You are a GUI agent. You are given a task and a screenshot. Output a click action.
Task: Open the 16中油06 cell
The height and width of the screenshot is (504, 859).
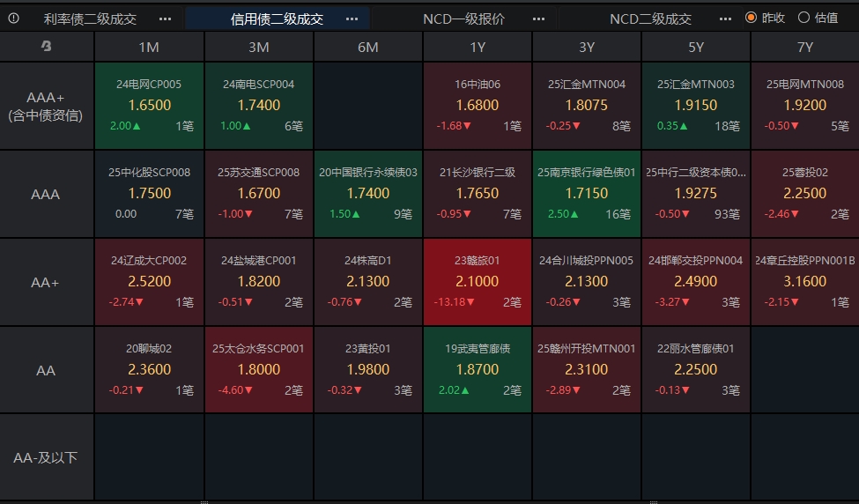coord(478,106)
